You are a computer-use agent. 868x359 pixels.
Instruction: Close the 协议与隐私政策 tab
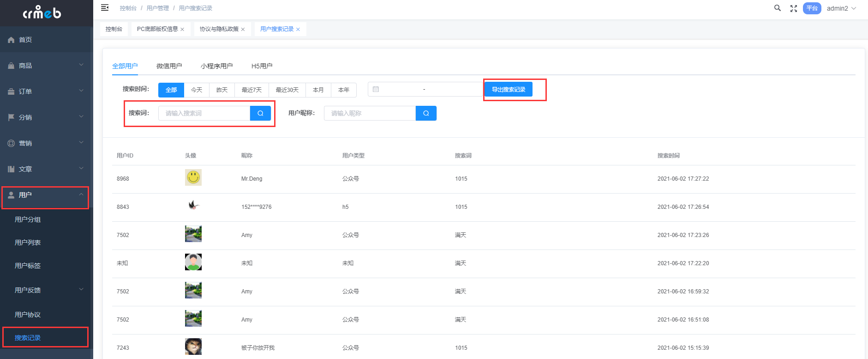(243, 30)
